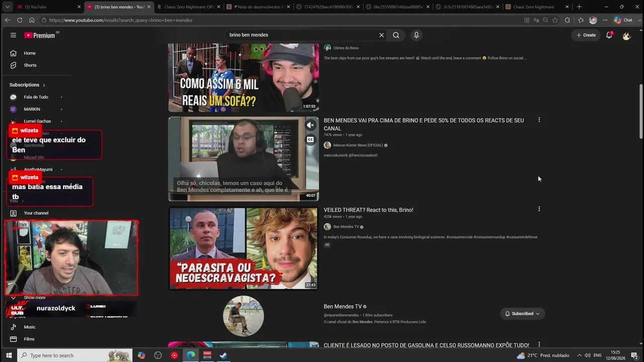Expand the Subscriptions section
Image resolution: width=644 pixels, height=362 pixels.
point(28,85)
